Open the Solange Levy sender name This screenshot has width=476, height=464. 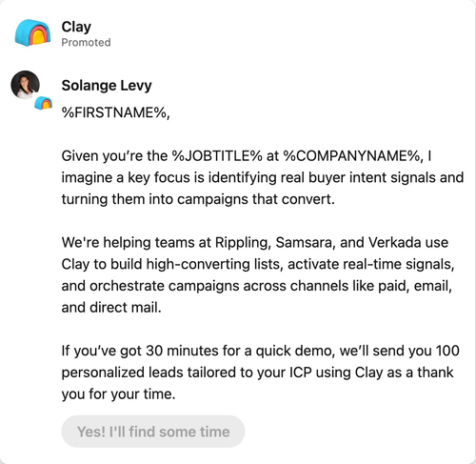[107, 86]
